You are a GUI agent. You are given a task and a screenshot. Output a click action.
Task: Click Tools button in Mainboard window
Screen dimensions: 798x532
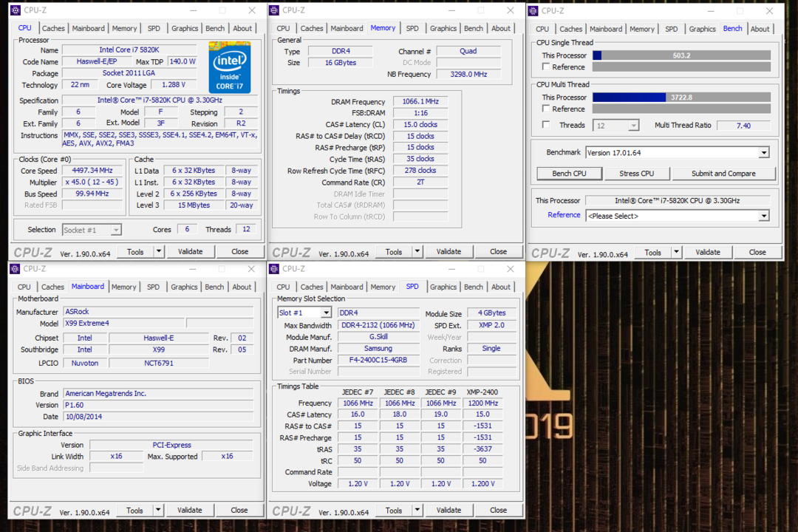point(134,510)
